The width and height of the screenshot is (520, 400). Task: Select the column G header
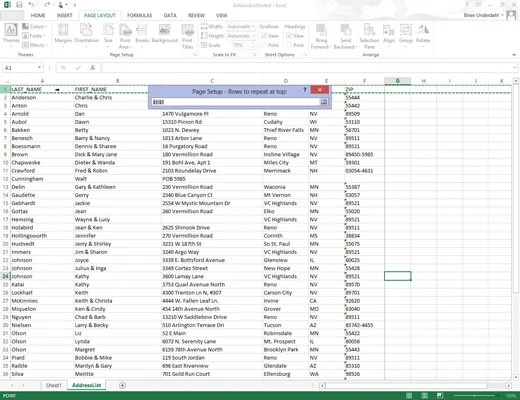tap(397, 81)
